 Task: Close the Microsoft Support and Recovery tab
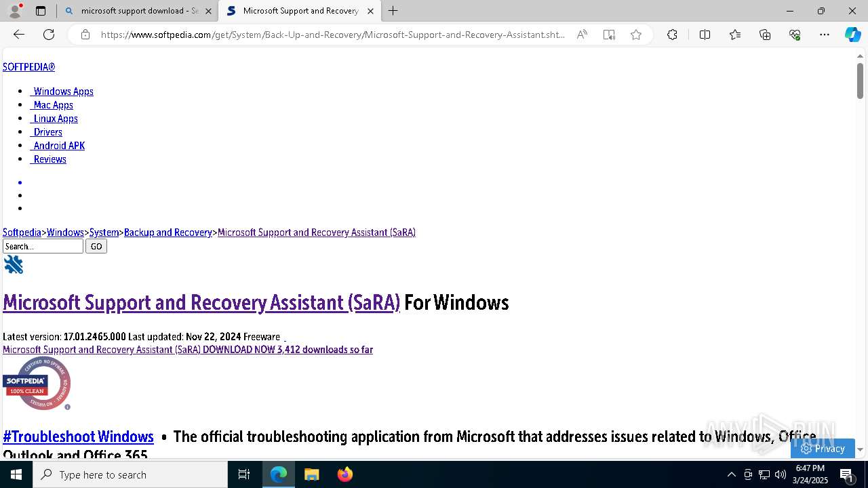(370, 11)
